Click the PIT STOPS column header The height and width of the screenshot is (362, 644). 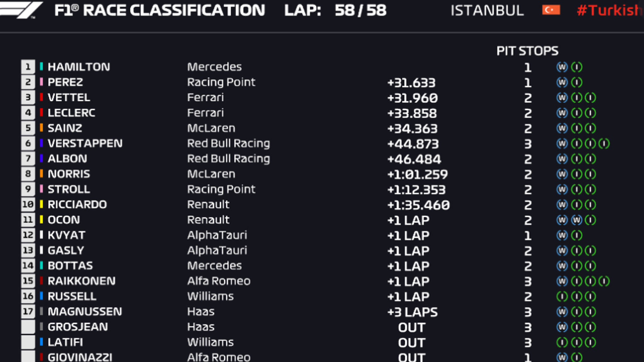(527, 51)
